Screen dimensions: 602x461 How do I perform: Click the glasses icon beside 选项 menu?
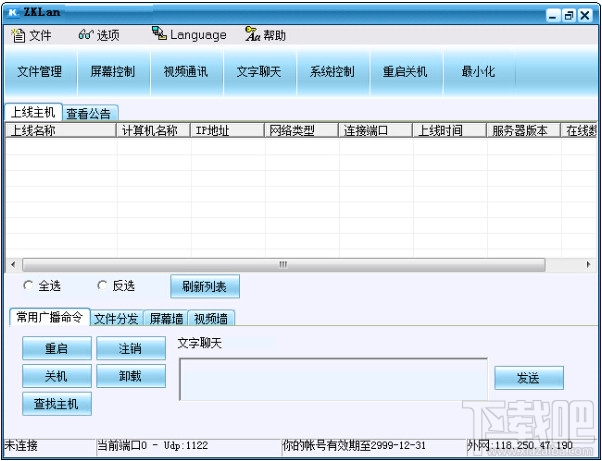point(86,35)
